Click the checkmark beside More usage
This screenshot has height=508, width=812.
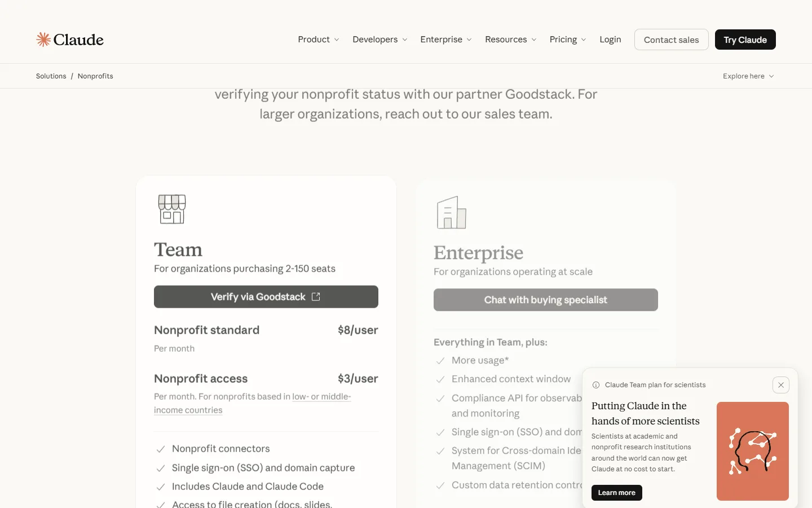click(x=440, y=361)
